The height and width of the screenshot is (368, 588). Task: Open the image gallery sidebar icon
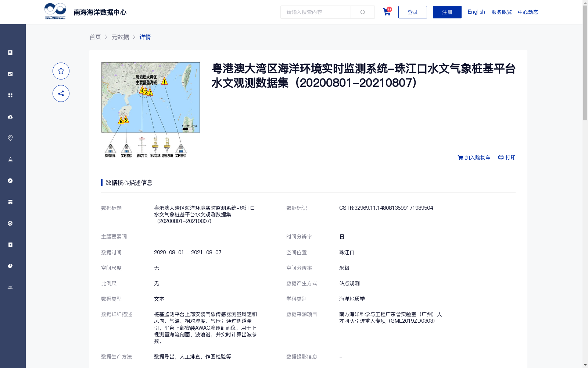click(x=10, y=74)
